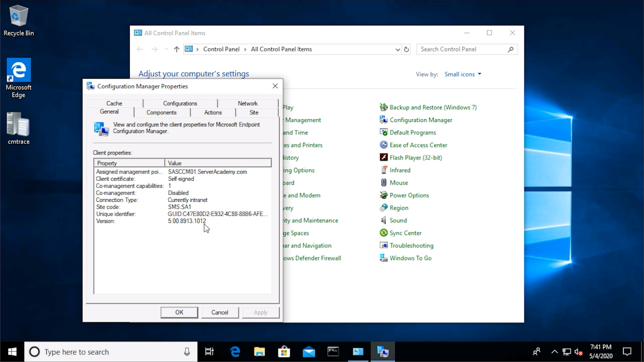
Task: Select the Site code SMS:SA1 value
Action: click(x=180, y=207)
